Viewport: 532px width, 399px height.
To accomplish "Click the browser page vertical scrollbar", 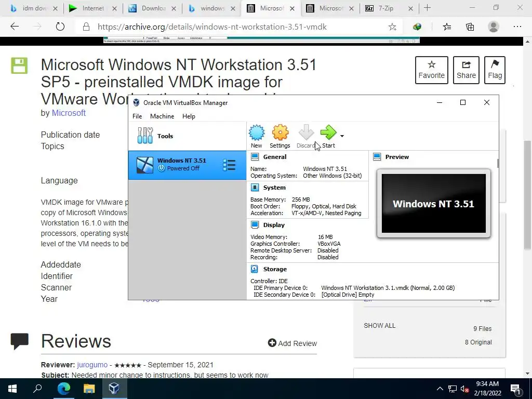I will 527,195.
